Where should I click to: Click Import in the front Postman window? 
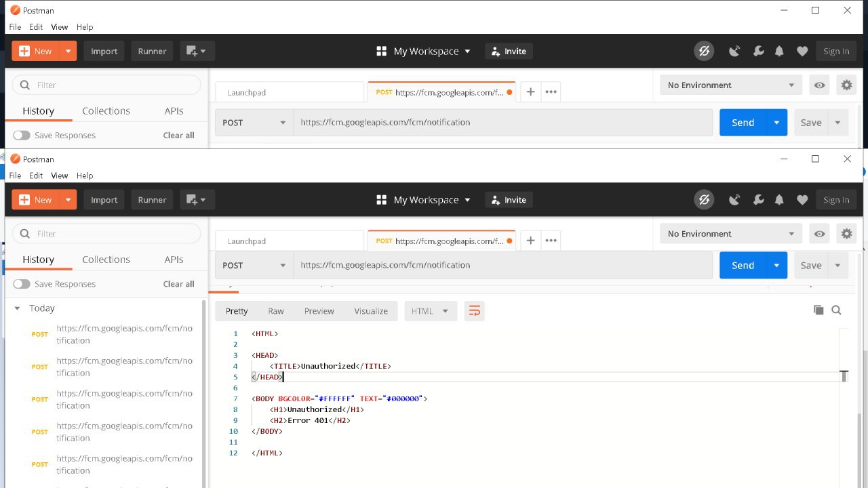[104, 200]
